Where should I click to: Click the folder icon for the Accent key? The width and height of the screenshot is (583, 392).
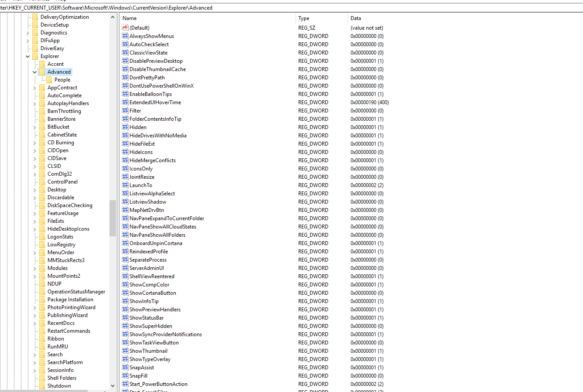pos(42,64)
